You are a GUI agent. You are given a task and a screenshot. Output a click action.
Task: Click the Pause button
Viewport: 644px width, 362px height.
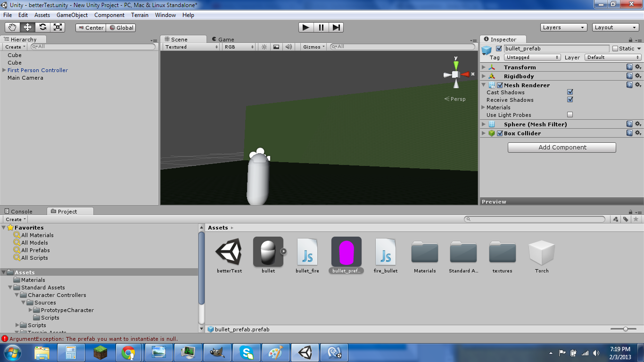321,27
